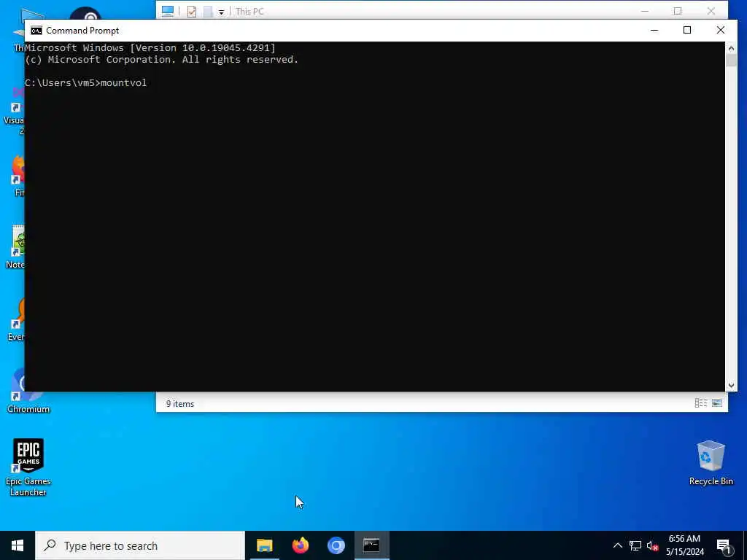Switch This PC window to details view

[701, 403]
